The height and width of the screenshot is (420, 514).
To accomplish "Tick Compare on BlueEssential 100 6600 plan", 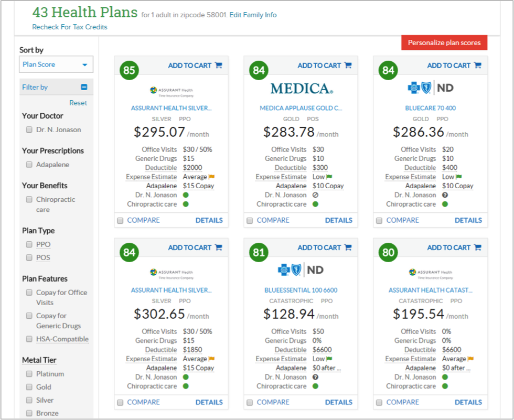I will 250,403.
